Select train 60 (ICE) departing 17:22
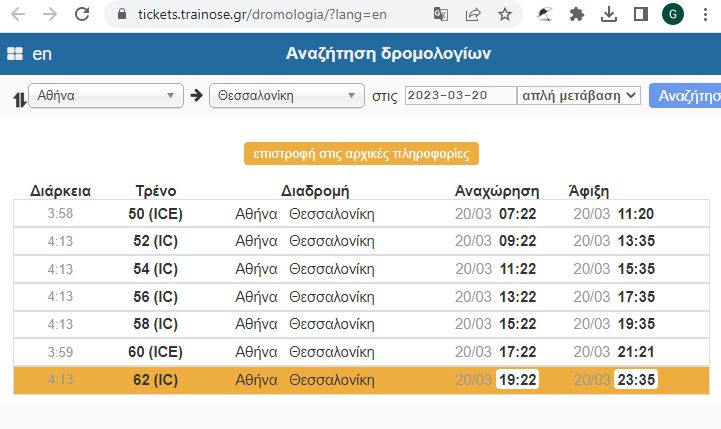 point(152,352)
